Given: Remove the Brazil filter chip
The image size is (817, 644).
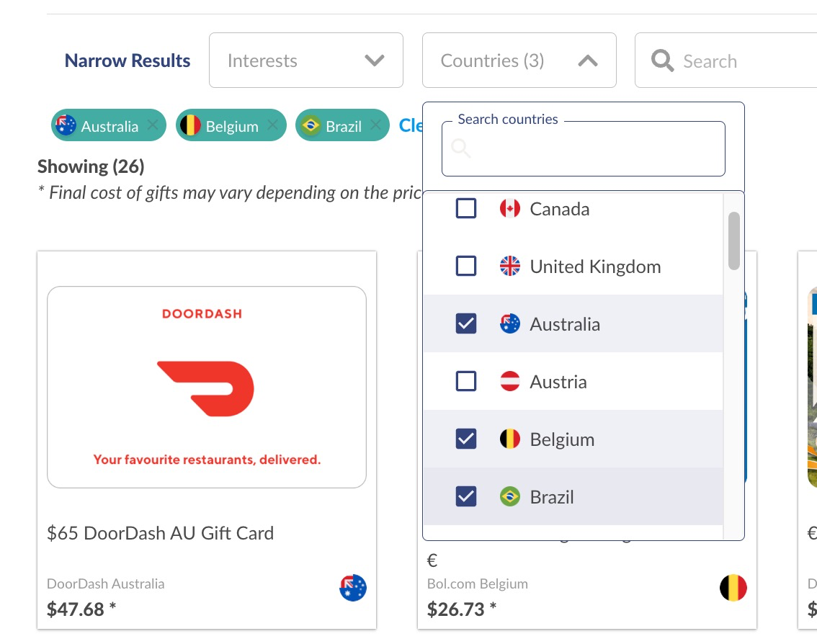Looking at the screenshot, I should [x=375, y=125].
